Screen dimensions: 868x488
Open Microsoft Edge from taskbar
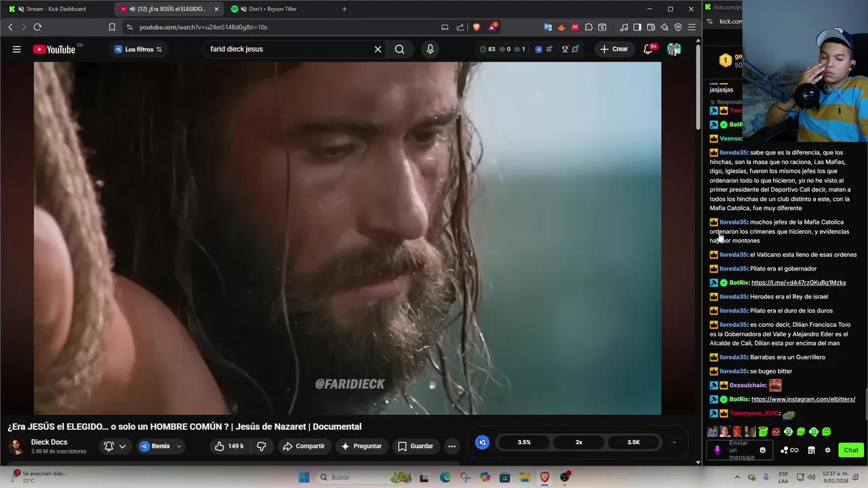pos(445,477)
